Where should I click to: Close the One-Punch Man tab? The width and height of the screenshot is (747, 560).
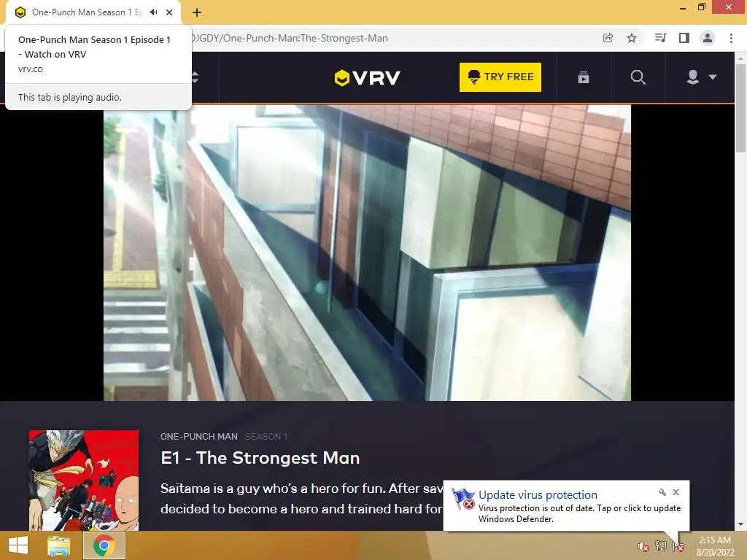[x=169, y=12]
